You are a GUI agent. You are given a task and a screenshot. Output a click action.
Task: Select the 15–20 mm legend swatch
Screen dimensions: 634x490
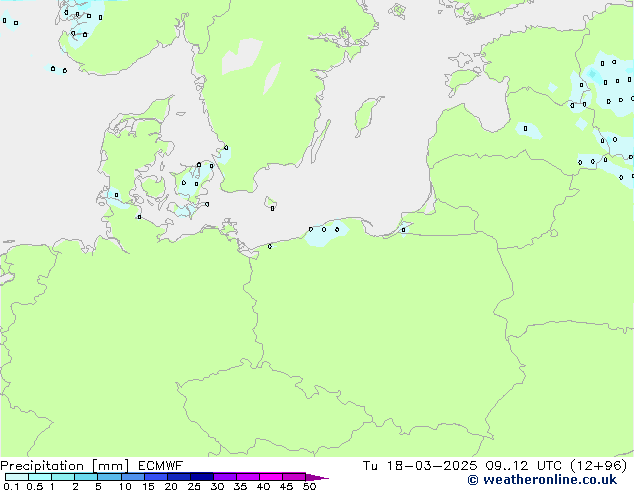pos(156,477)
